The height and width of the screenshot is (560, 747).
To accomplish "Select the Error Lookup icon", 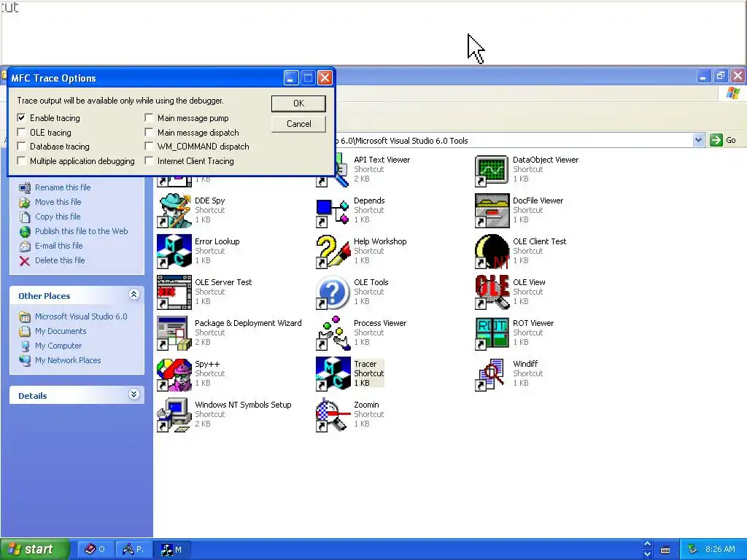I will pos(174,252).
